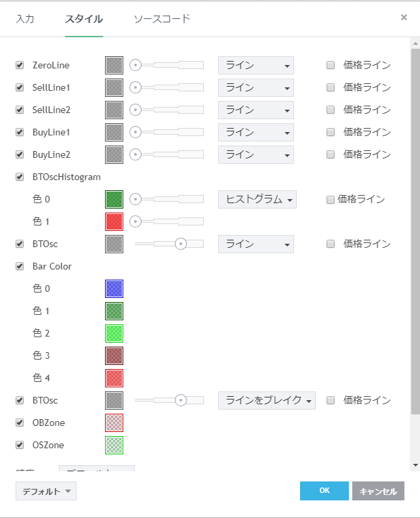Close the dialog with the X icon

pyautogui.click(x=404, y=18)
